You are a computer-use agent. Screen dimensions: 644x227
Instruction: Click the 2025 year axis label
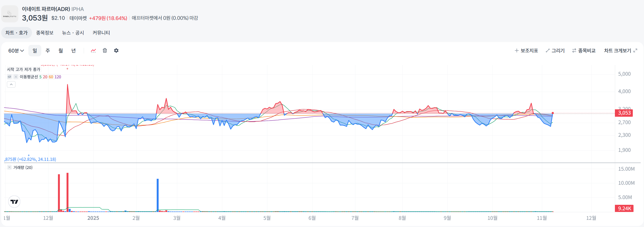(x=93, y=218)
